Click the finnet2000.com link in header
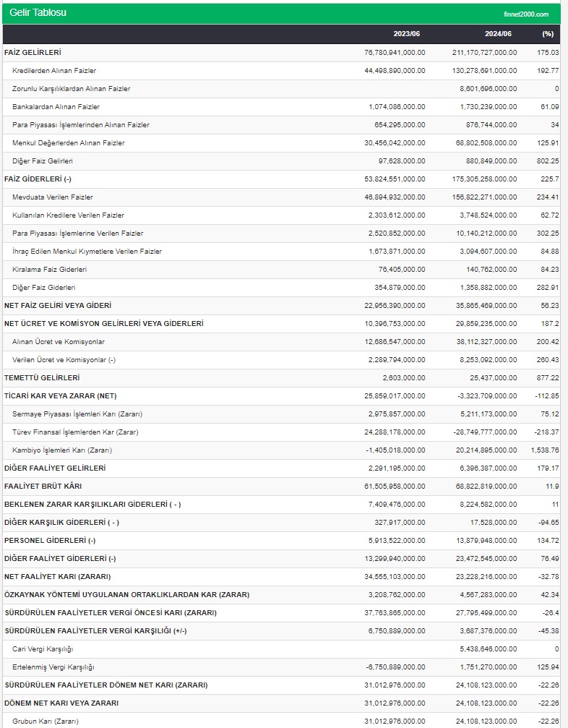 pyautogui.click(x=526, y=14)
